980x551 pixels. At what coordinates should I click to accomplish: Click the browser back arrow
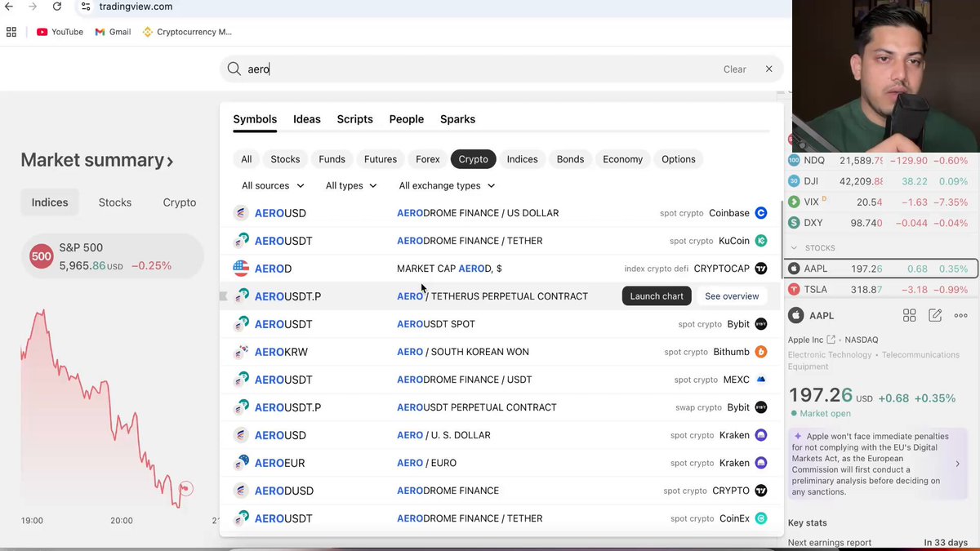(x=8, y=7)
